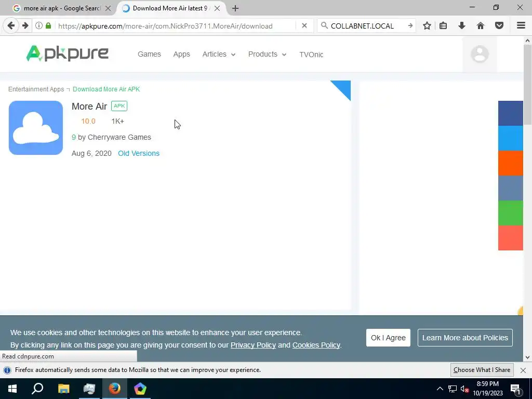Click the taskbar clock showing 8:59 PM
The height and width of the screenshot is (399, 532).
487,389
